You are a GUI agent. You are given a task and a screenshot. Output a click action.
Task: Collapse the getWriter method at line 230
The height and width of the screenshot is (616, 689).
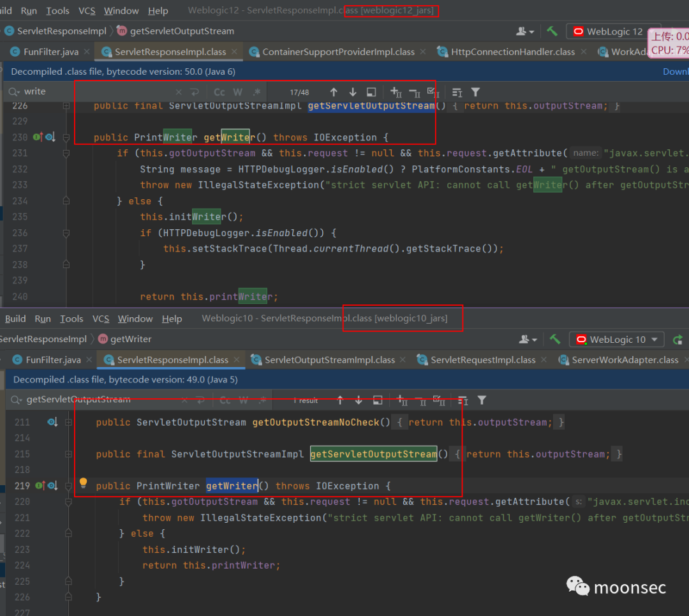(x=66, y=137)
